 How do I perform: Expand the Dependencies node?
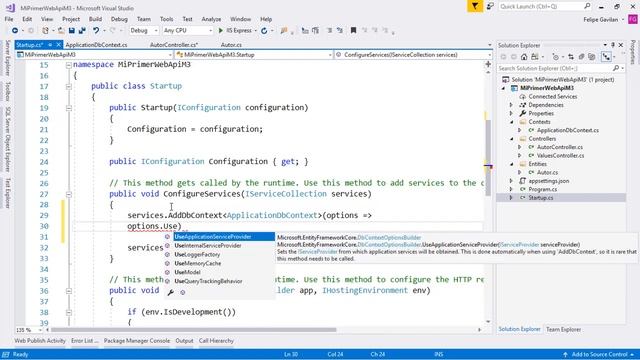511,105
